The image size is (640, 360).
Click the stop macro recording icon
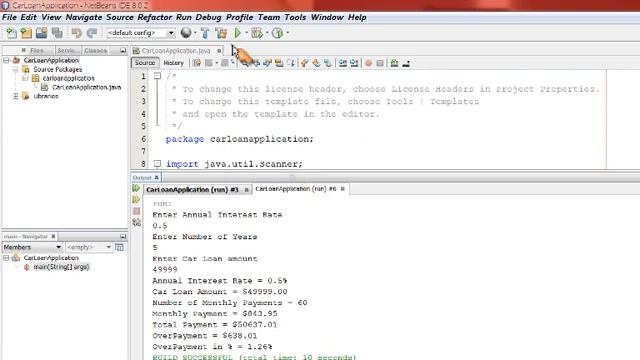(x=380, y=63)
